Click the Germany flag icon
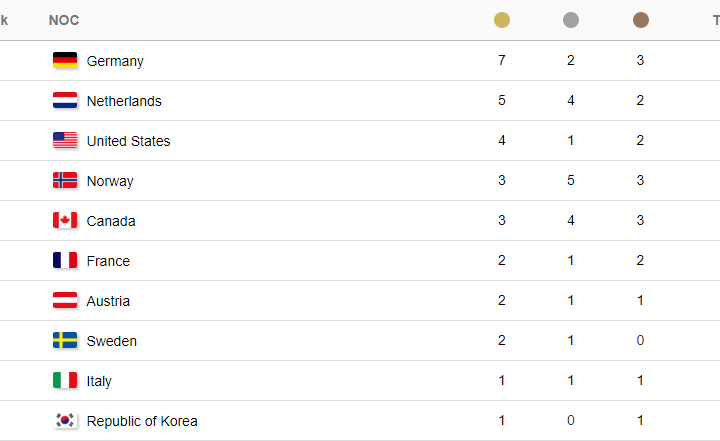This screenshot has width=720, height=441. tap(65, 60)
